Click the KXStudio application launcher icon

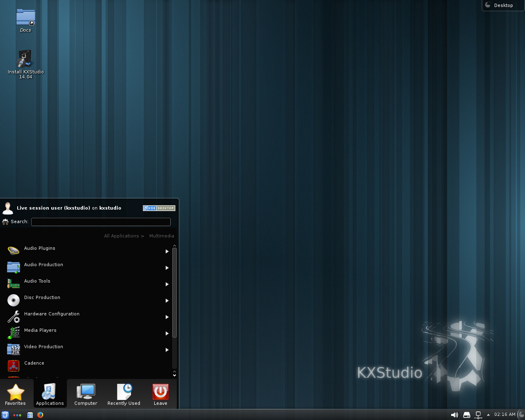pyautogui.click(x=5, y=415)
